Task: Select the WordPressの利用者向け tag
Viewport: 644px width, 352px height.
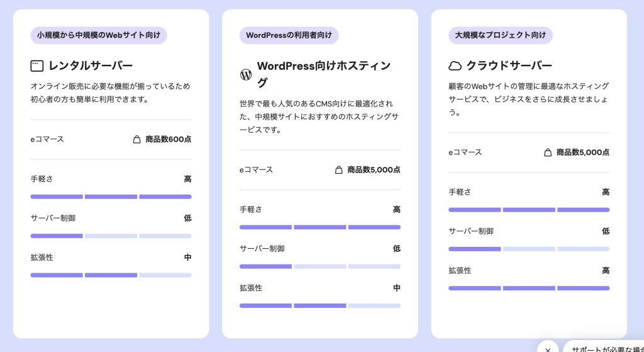Action: [x=289, y=35]
